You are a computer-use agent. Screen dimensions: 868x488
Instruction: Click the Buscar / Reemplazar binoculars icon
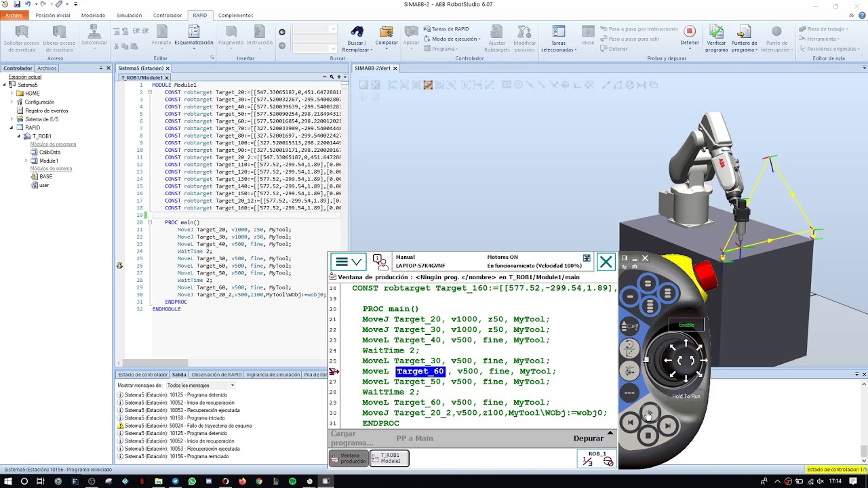(x=357, y=32)
